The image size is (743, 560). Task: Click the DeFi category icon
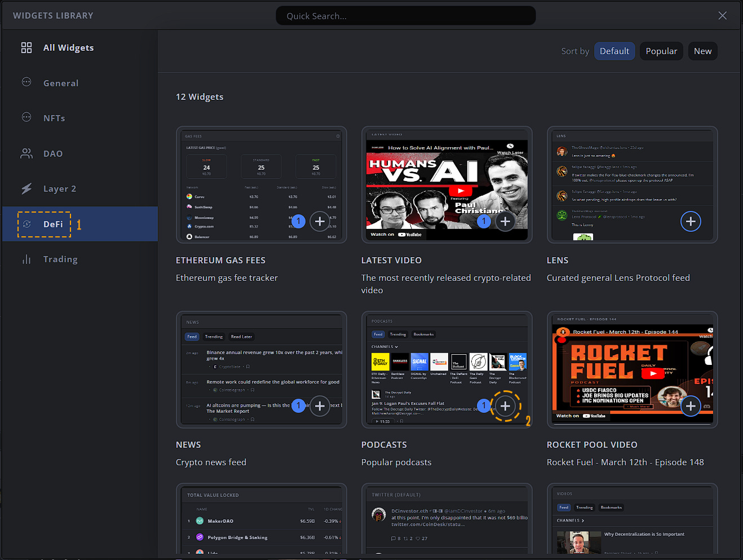26,224
